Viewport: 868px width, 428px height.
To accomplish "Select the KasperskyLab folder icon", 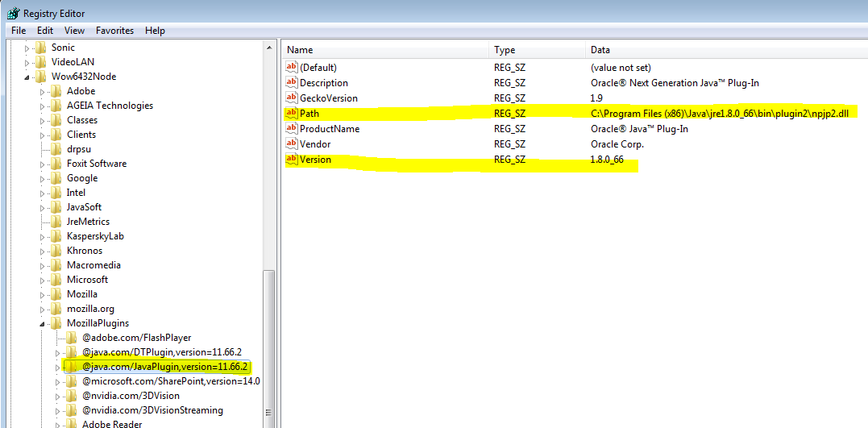I will pyautogui.click(x=56, y=236).
